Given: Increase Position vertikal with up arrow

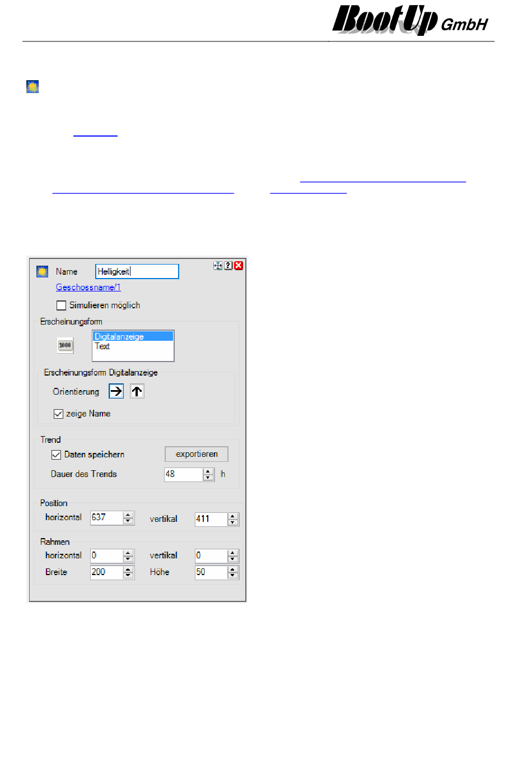Looking at the screenshot, I should point(233,516).
